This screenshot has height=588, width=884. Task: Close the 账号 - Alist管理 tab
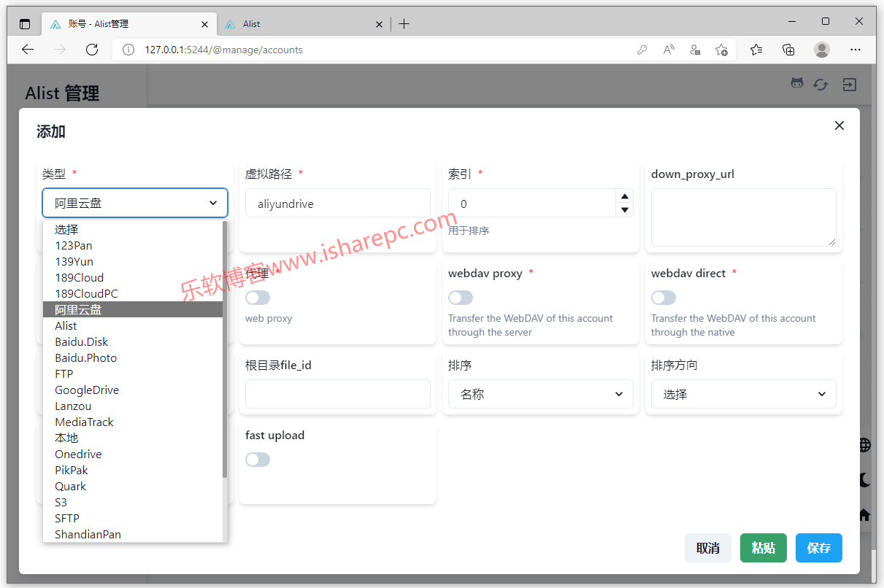[x=205, y=24]
